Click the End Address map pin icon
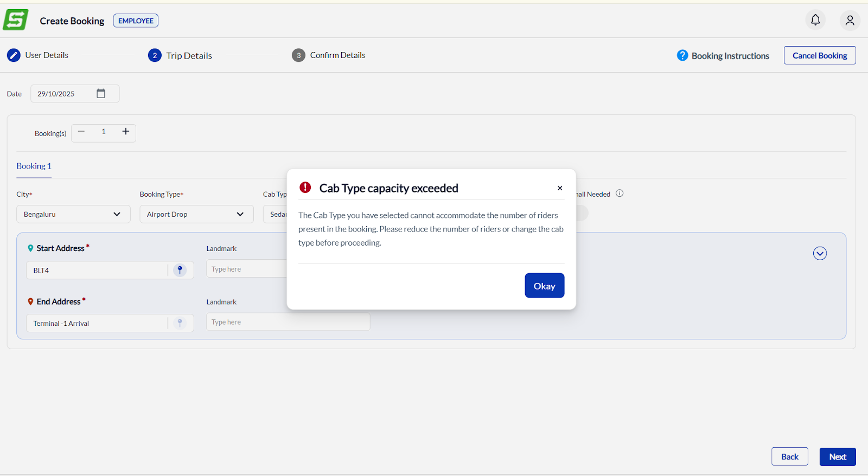 point(180,323)
